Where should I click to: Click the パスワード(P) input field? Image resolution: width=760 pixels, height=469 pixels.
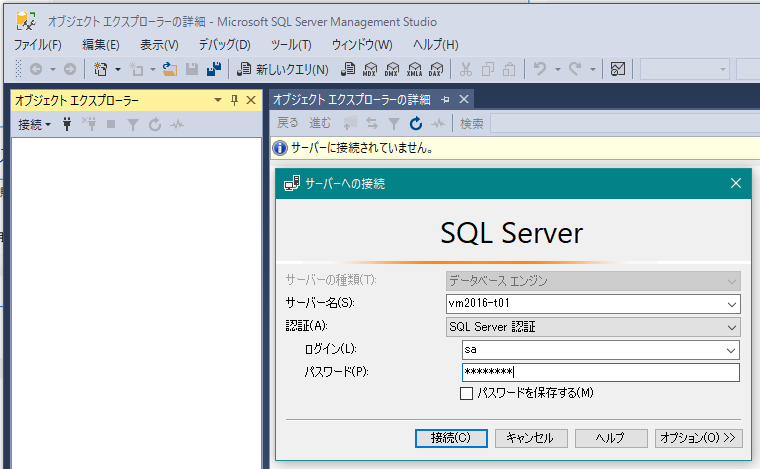click(x=601, y=372)
